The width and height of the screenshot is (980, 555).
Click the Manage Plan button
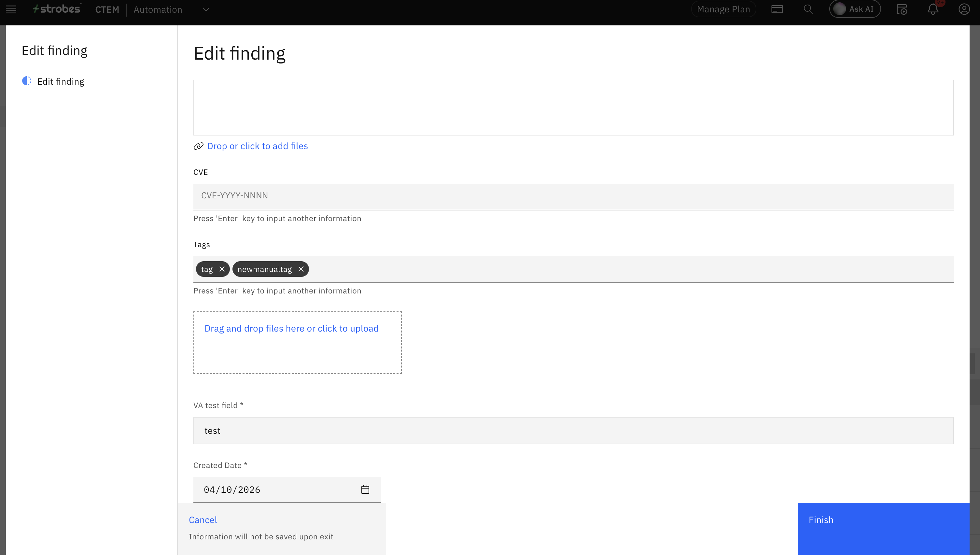coord(723,9)
